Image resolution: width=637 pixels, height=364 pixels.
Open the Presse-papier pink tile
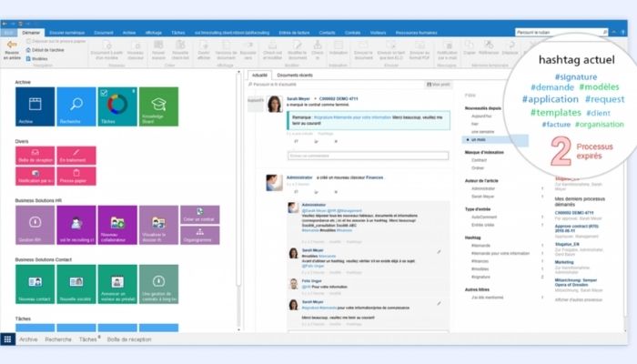pos(76,177)
